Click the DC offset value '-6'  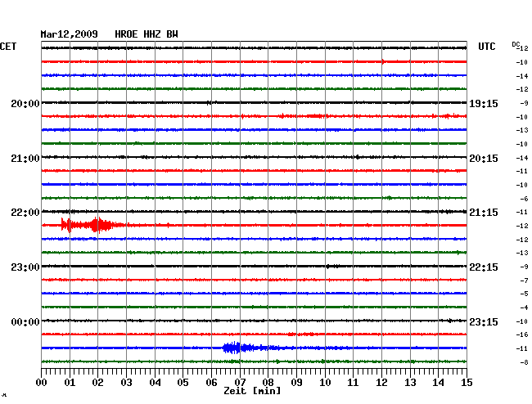tap(524, 199)
